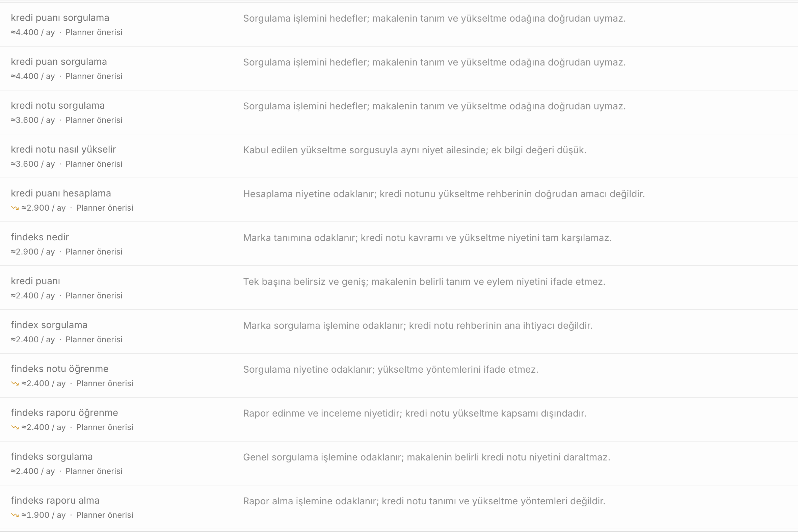798x532 pixels.
Task: Click the standalone kredi puanı keyword
Action: (x=35, y=281)
